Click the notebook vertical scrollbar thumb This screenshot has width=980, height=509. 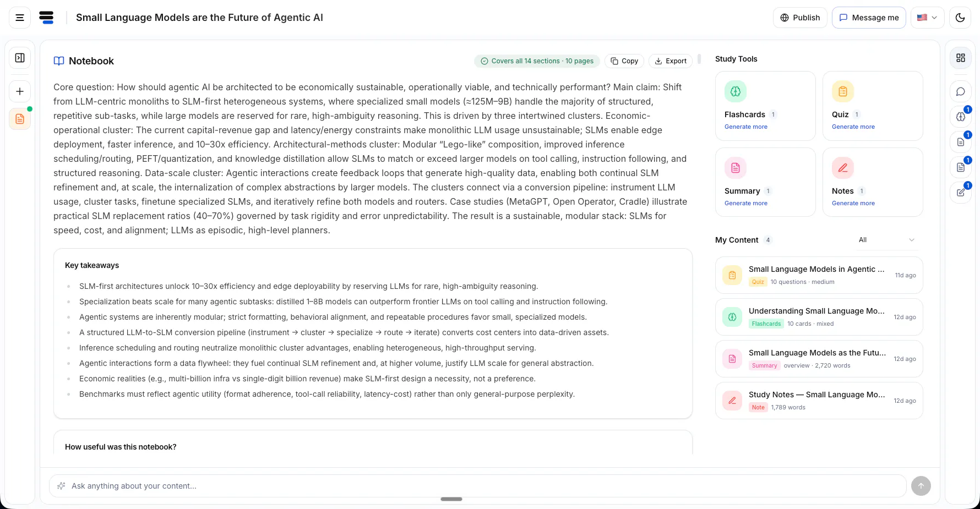click(x=699, y=59)
